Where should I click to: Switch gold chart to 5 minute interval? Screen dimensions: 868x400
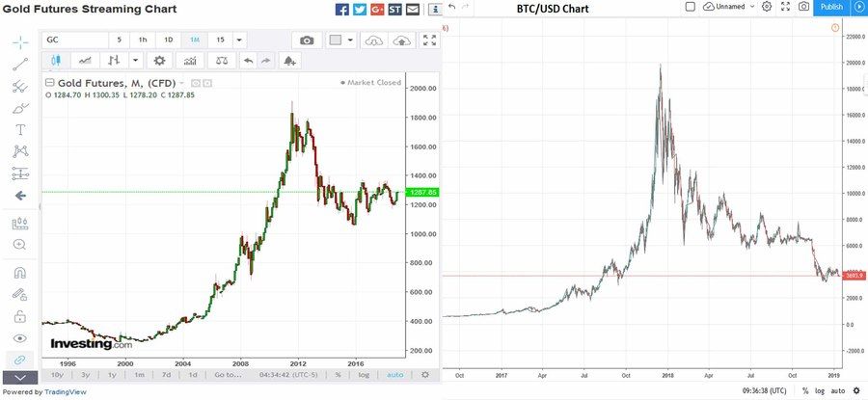(x=119, y=40)
